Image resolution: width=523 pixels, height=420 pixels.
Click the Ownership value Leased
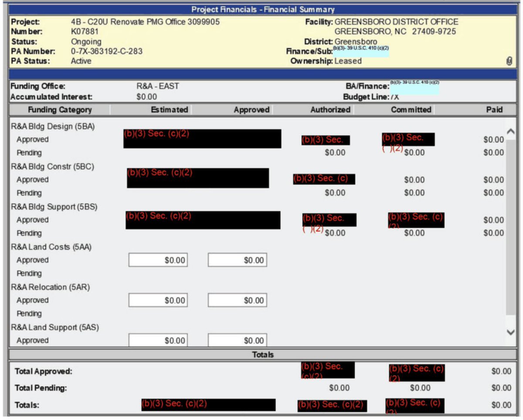348,61
